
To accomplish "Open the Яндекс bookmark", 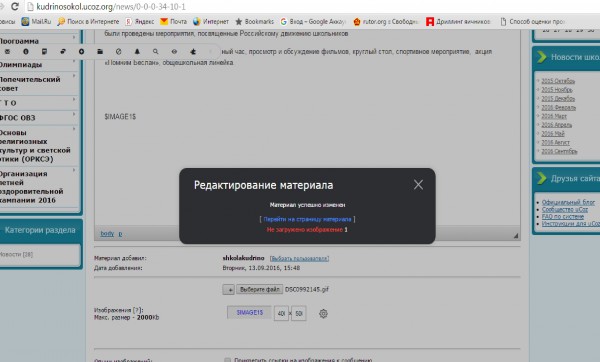I will [140, 21].
